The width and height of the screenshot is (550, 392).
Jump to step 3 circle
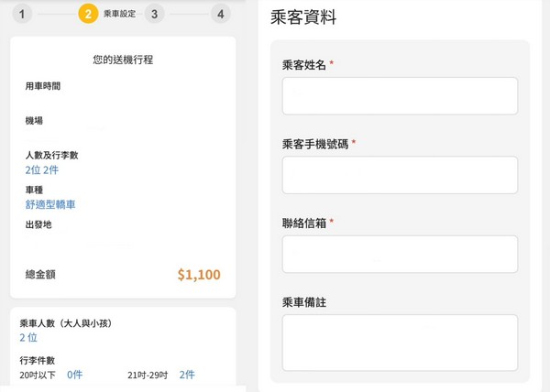[154, 14]
